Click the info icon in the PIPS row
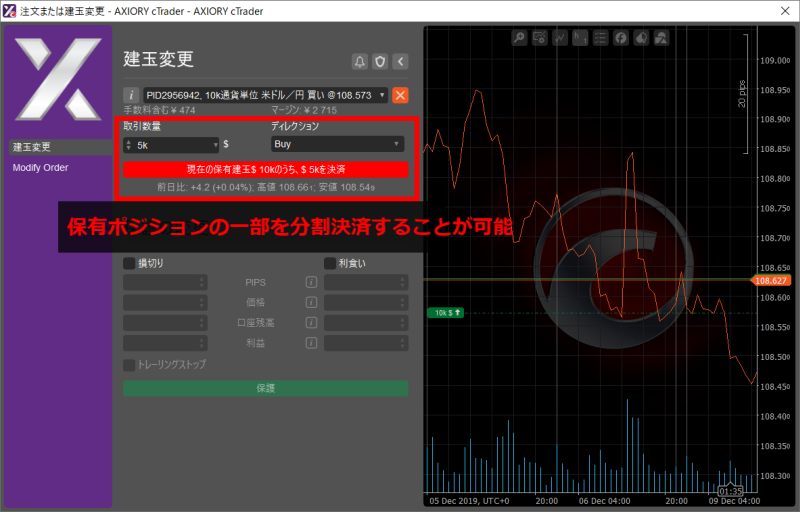Image resolution: width=800 pixels, height=512 pixels. pyautogui.click(x=312, y=283)
